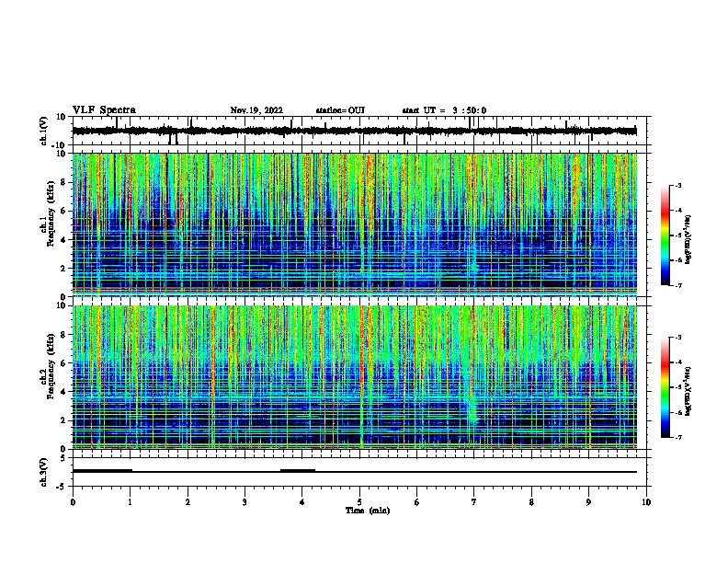Image resolution: width=728 pixels, height=563 pixels.
Task: Click the "3" tick on the time axis
Action: coord(245,502)
